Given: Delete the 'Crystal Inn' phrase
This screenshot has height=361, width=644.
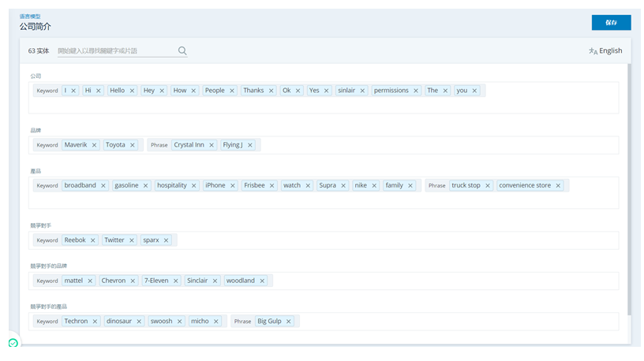Looking at the screenshot, I should (212, 145).
